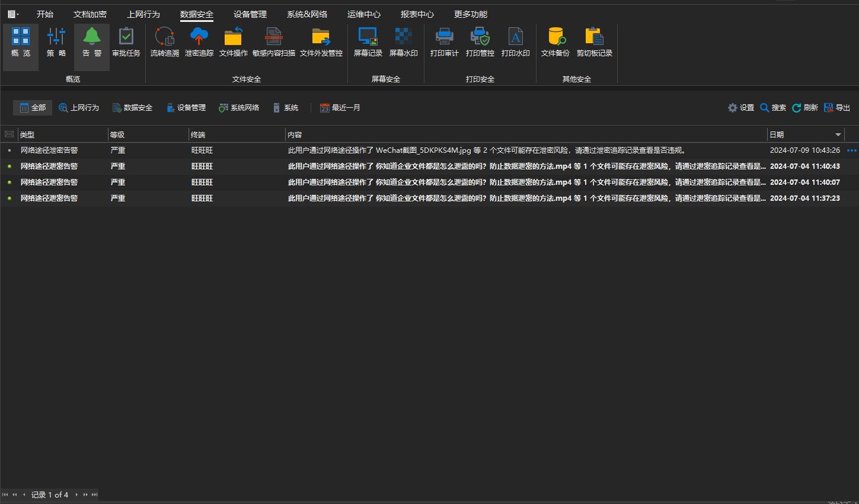Image resolution: width=859 pixels, height=504 pixels.
Task: Switch to the 开始 ribbon tab
Action: pos(45,14)
